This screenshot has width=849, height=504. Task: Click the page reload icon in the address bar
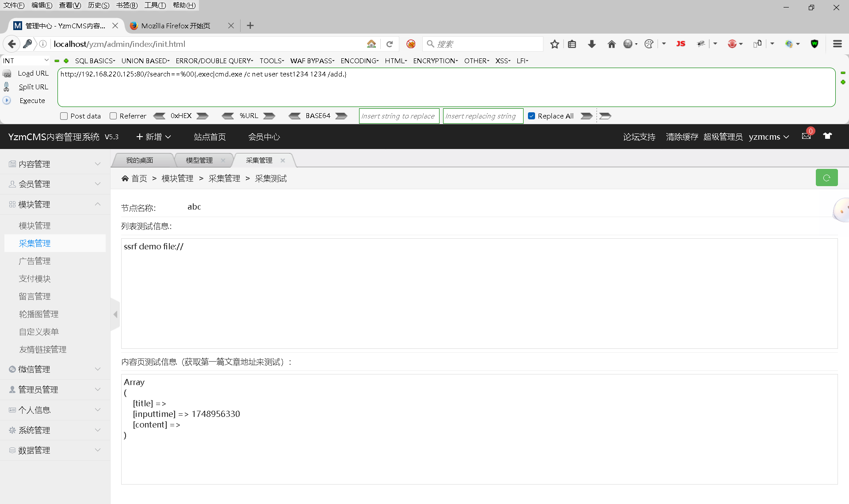[390, 44]
